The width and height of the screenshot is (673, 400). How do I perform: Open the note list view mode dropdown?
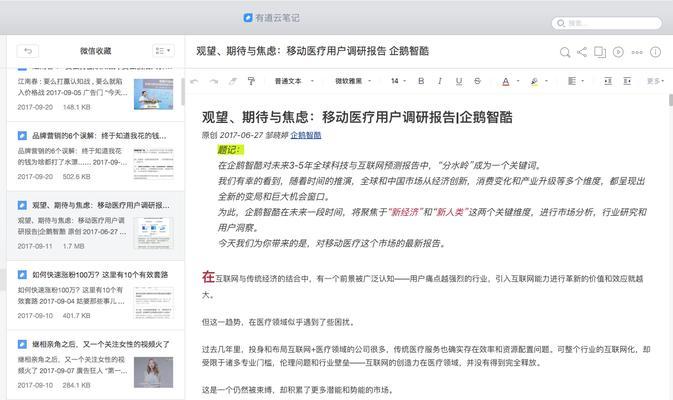163,51
